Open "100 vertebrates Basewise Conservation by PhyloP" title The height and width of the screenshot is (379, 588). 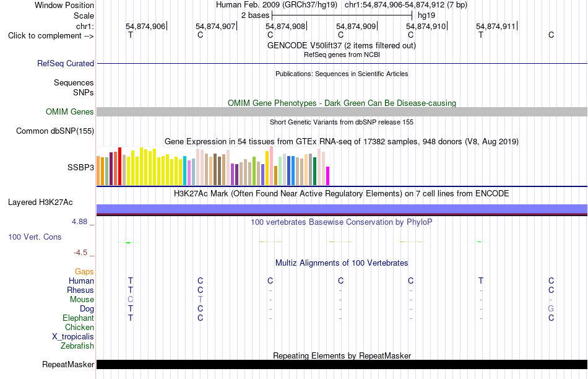(342, 222)
